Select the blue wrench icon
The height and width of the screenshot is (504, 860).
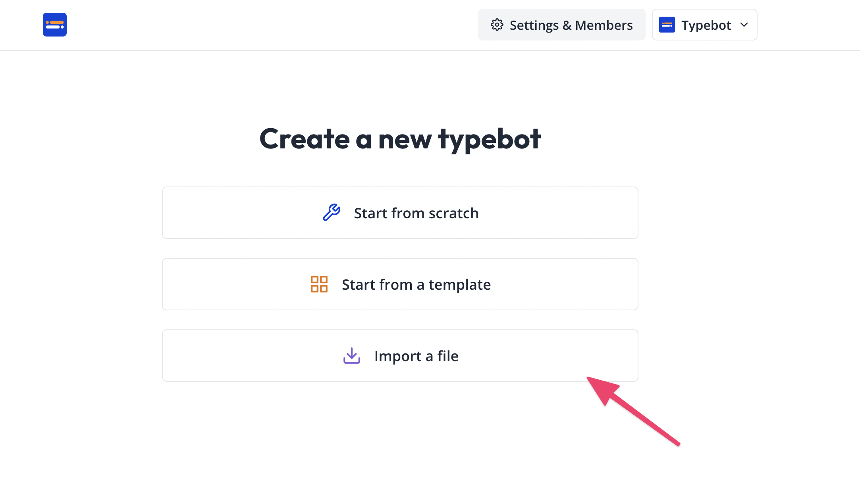[332, 213]
